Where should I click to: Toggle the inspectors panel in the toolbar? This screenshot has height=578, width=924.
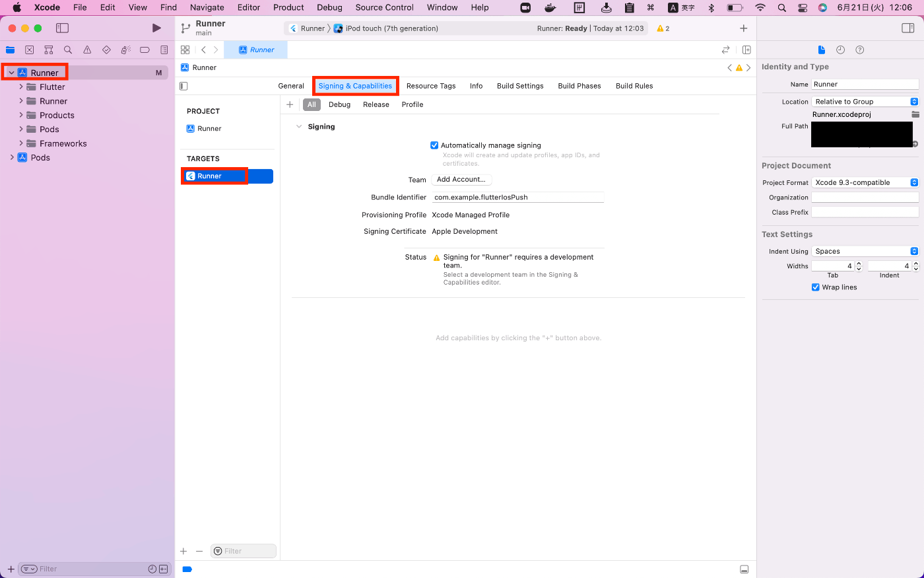coord(908,28)
